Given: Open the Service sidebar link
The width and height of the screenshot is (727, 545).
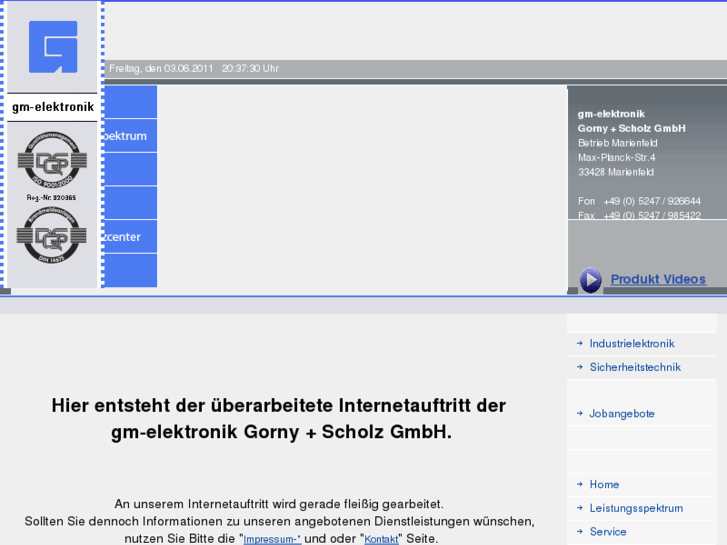Looking at the screenshot, I should 607,532.
